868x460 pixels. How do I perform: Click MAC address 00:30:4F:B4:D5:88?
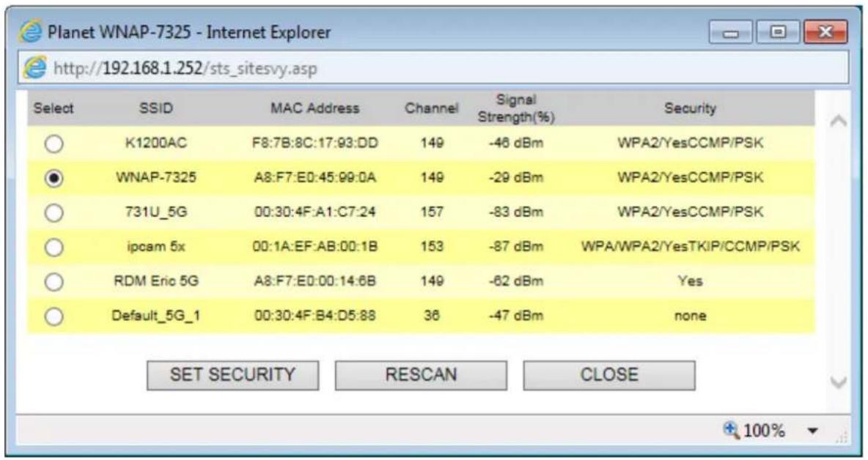(315, 316)
